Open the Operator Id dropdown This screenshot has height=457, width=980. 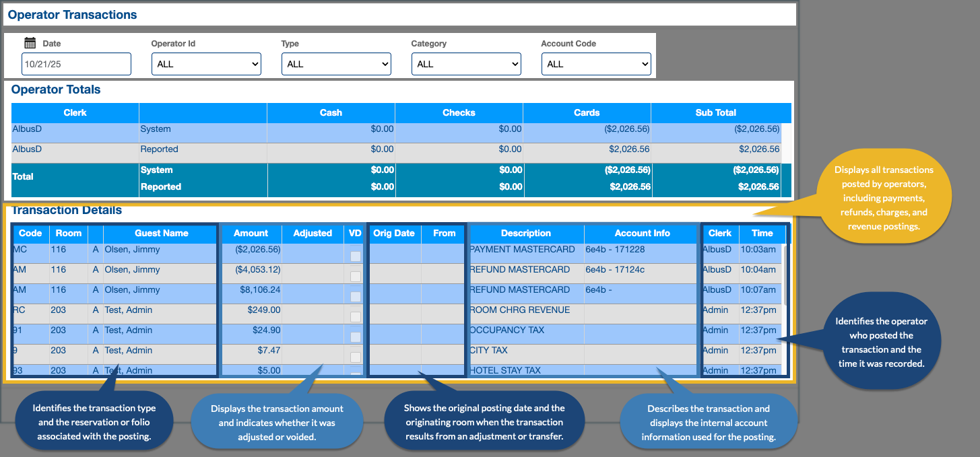coord(205,64)
